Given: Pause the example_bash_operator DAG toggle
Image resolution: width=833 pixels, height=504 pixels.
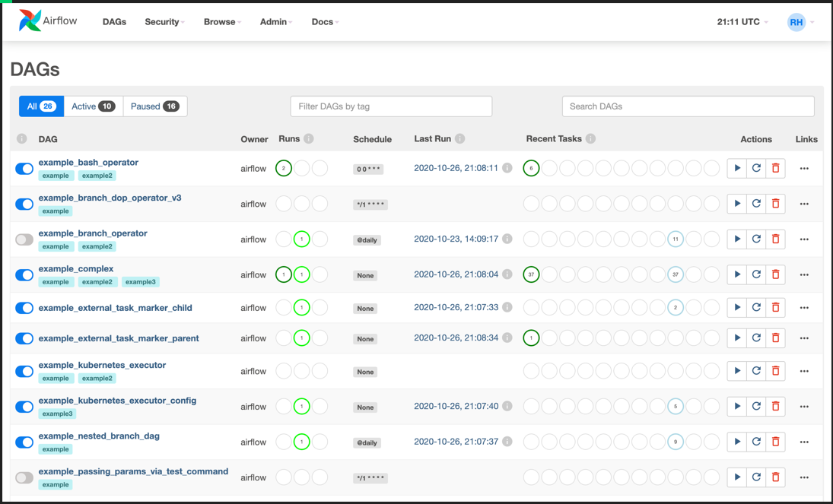Looking at the screenshot, I should click(x=24, y=169).
